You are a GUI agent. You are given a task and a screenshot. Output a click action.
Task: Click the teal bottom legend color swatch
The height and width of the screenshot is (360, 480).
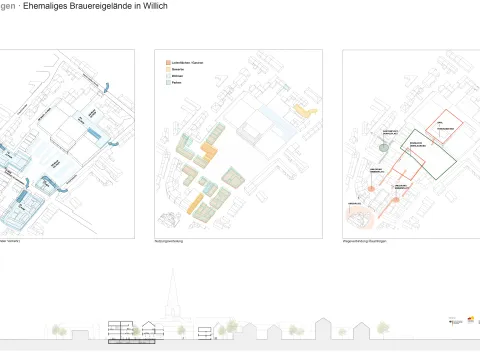tap(168, 82)
